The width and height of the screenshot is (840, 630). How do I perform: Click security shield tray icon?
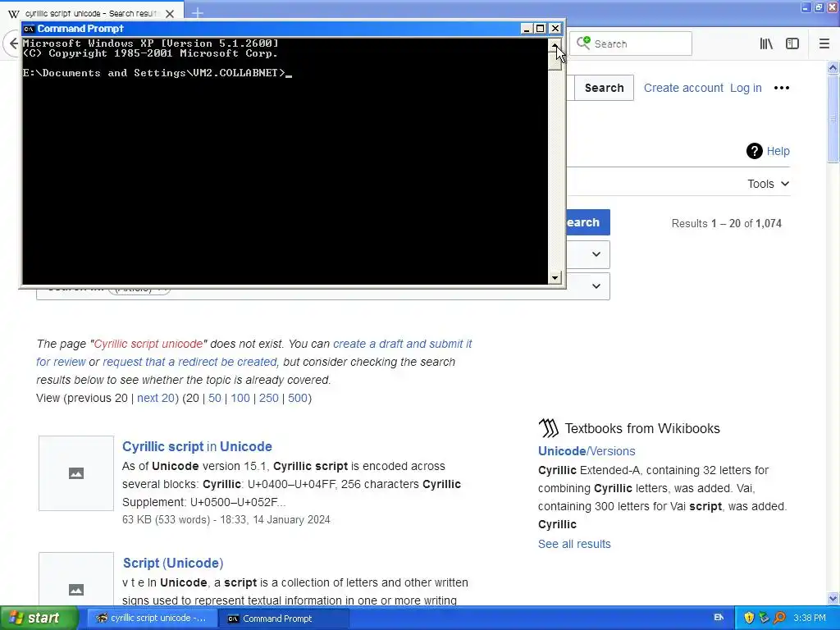pos(749,618)
